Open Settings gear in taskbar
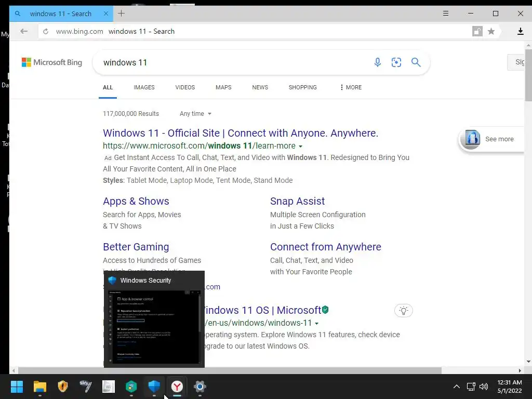Viewport: 532px width, 399px height. (x=200, y=387)
